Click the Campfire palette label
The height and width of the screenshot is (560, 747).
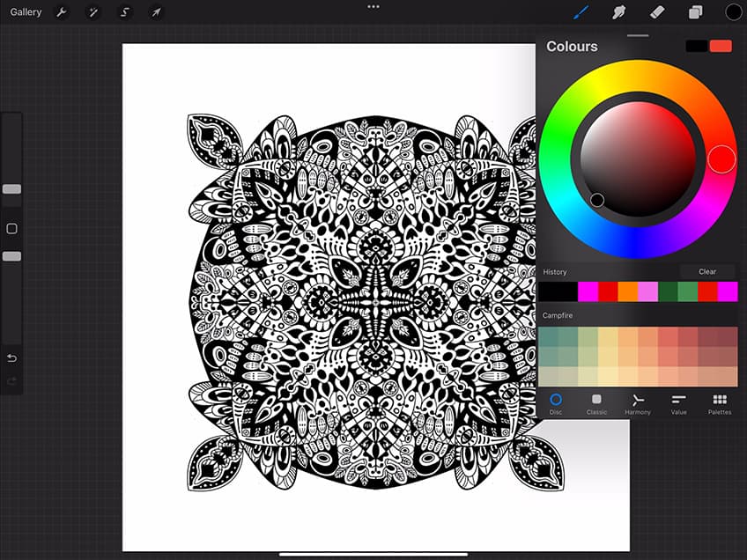558,315
